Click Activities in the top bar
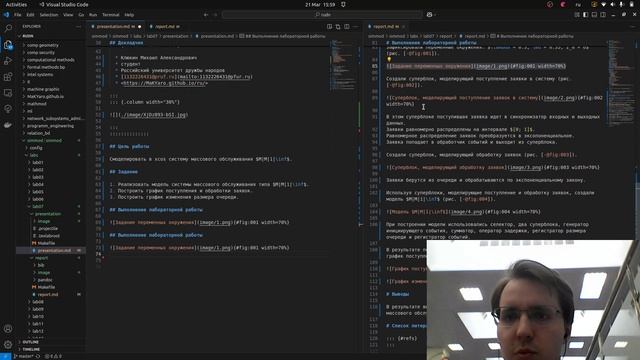The image size is (640, 360). pyautogui.click(x=16, y=5)
